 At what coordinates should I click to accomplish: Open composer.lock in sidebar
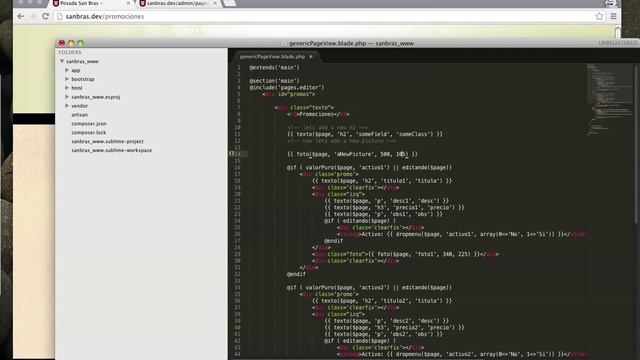[x=89, y=132]
